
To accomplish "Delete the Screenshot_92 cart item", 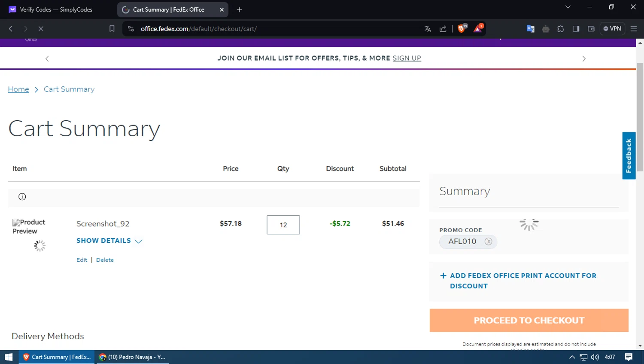I will 105,260.
